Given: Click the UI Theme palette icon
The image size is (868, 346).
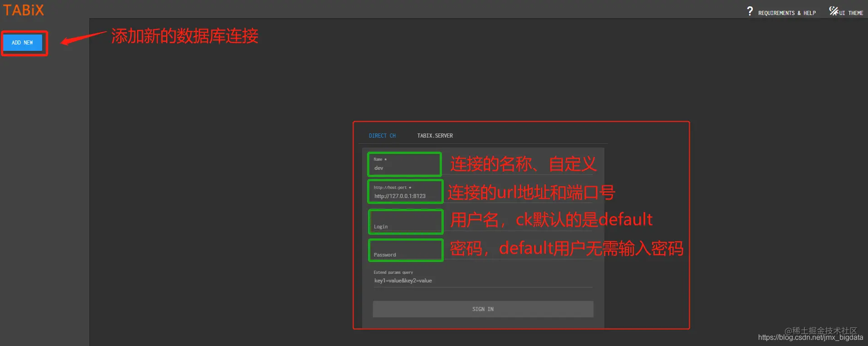Looking at the screenshot, I should click(x=834, y=11).
